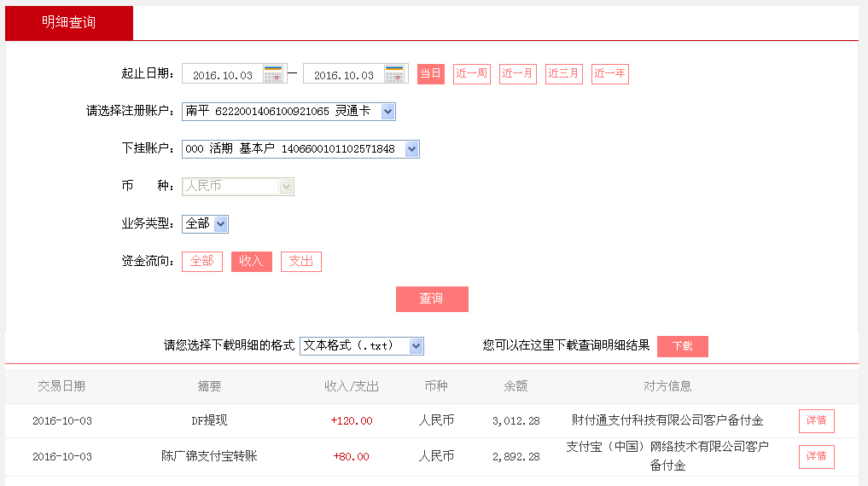Switch to the 明细查询 tab
The width and height of the screenshot is (868, 486).
coord(69,23)
